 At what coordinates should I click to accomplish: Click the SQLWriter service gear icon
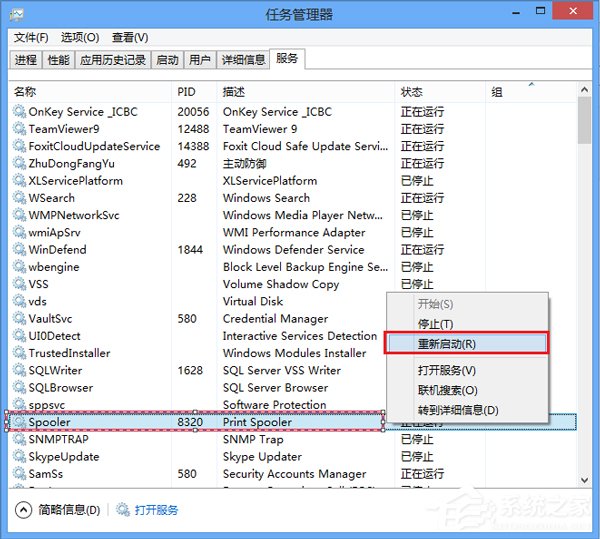click(20, 370)
